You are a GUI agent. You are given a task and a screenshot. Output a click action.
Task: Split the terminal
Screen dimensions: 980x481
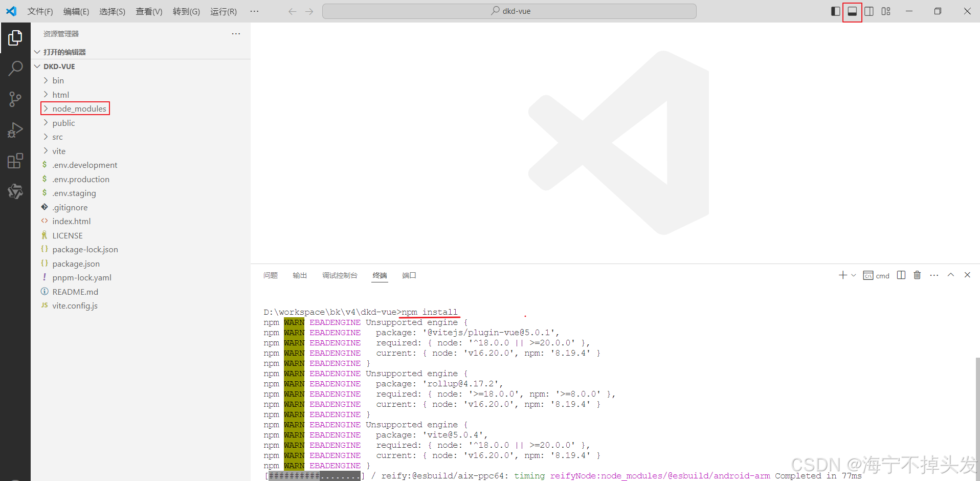(901, 275)
